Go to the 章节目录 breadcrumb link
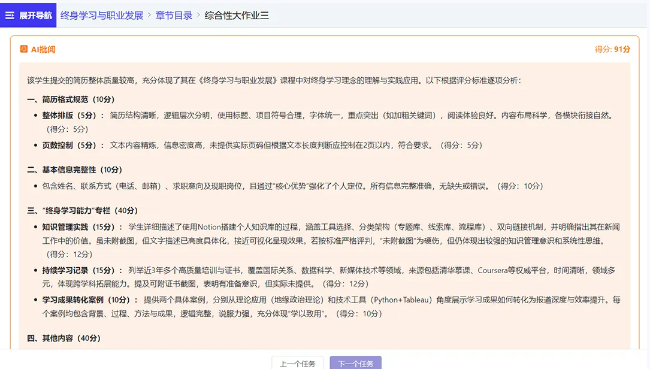650x369 pixels. pos(174,15)
